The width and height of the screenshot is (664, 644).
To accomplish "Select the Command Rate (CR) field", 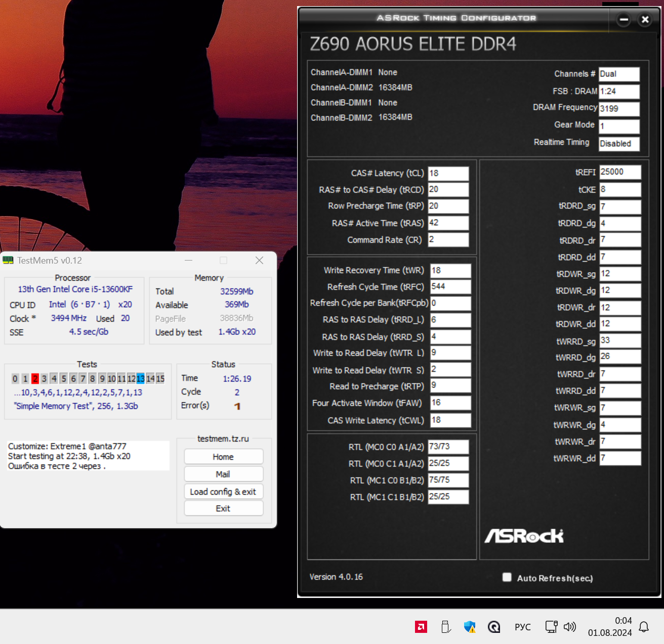I will pyautogui.click(x=448, y=240).
